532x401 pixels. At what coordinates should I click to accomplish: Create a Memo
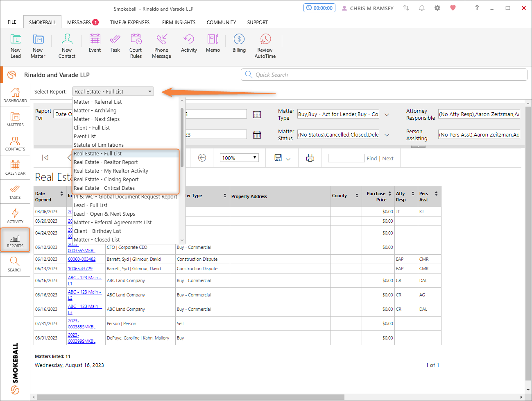coord(213,43)
